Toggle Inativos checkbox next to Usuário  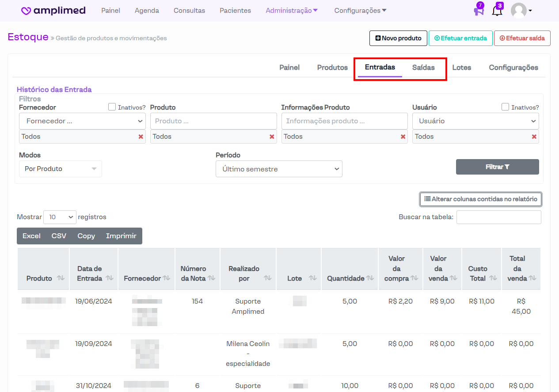point(505,107)
